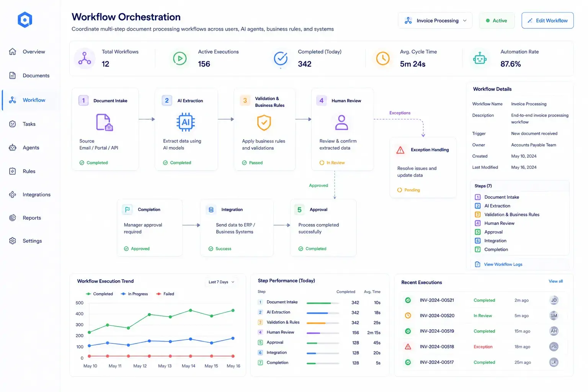Image resolution: width=588 pixels, height=392 pixels.
Task: Click the PS user avatar
Action: 554,347
